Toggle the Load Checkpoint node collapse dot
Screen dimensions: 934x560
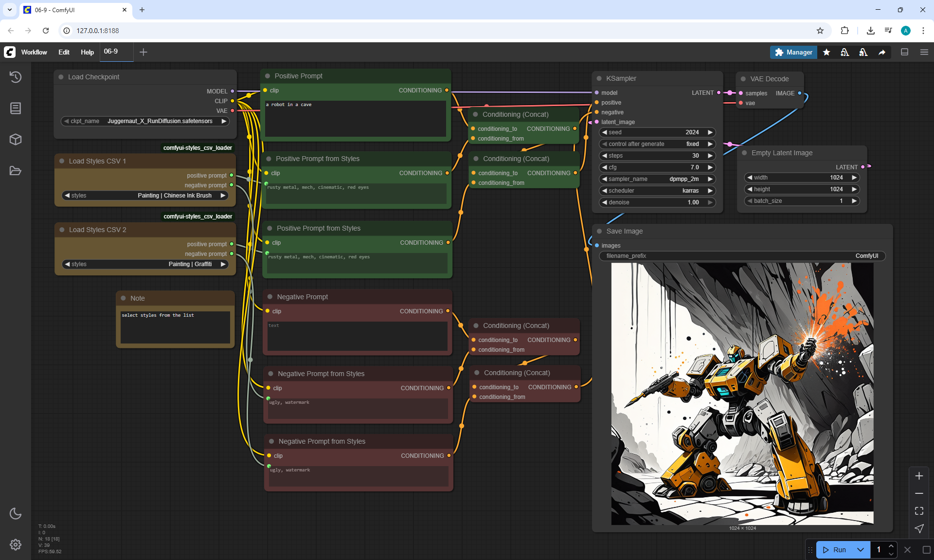pos(61,77)
